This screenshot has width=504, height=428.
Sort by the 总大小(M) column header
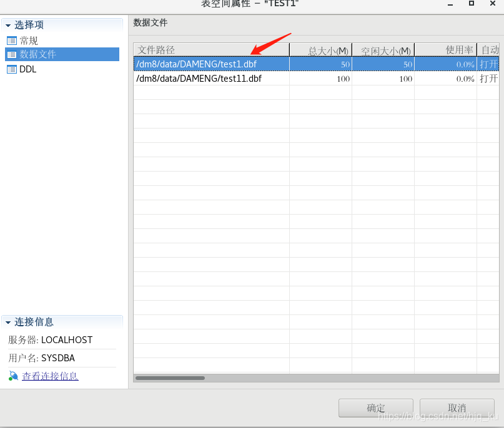[320, 50]
